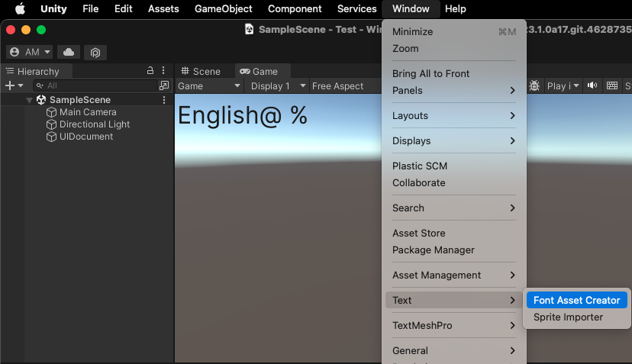Open the Unity application menu

click(53, 8)
